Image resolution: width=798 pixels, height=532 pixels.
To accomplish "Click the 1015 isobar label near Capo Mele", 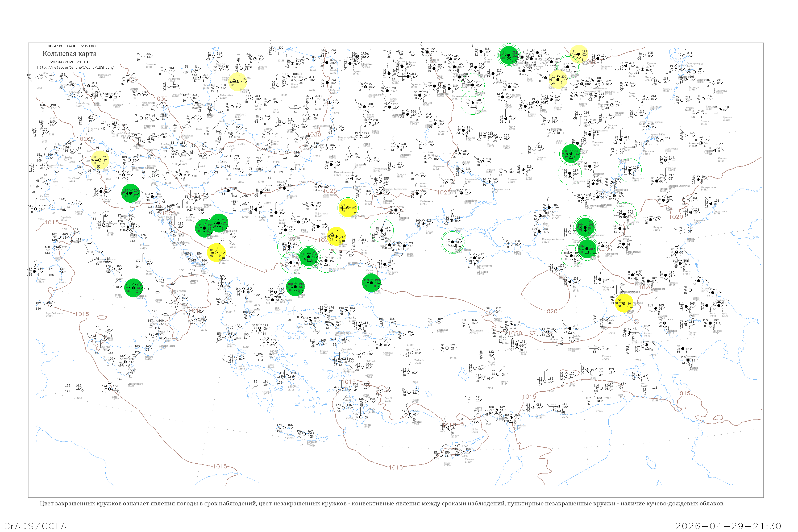I will click(x=52, y=222).
